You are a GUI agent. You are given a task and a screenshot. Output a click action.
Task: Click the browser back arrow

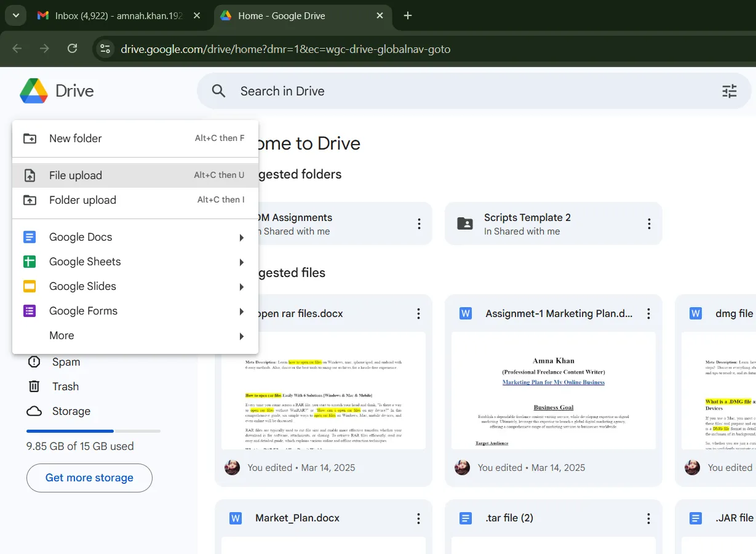(x=17, y=49)
